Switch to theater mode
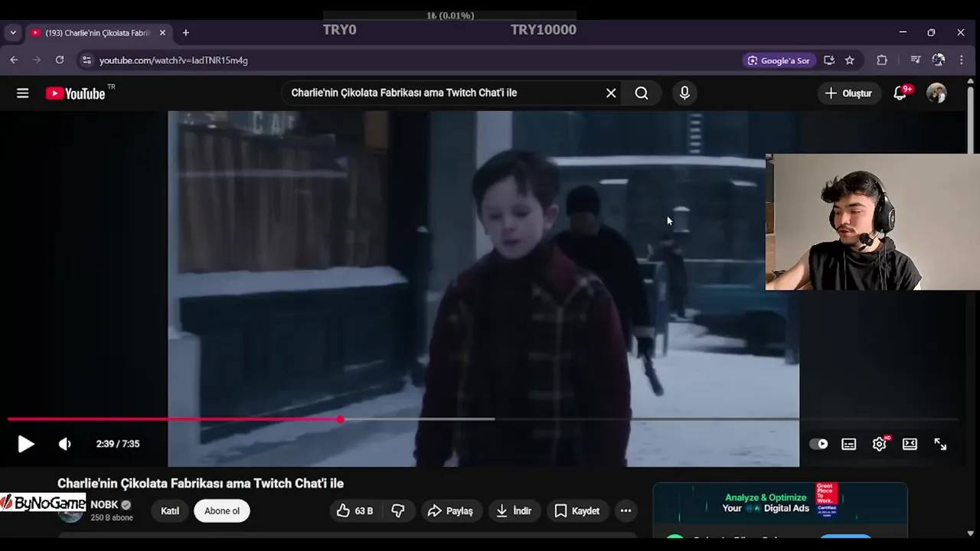Screen dimensions: 980x551 pos(910,444)
